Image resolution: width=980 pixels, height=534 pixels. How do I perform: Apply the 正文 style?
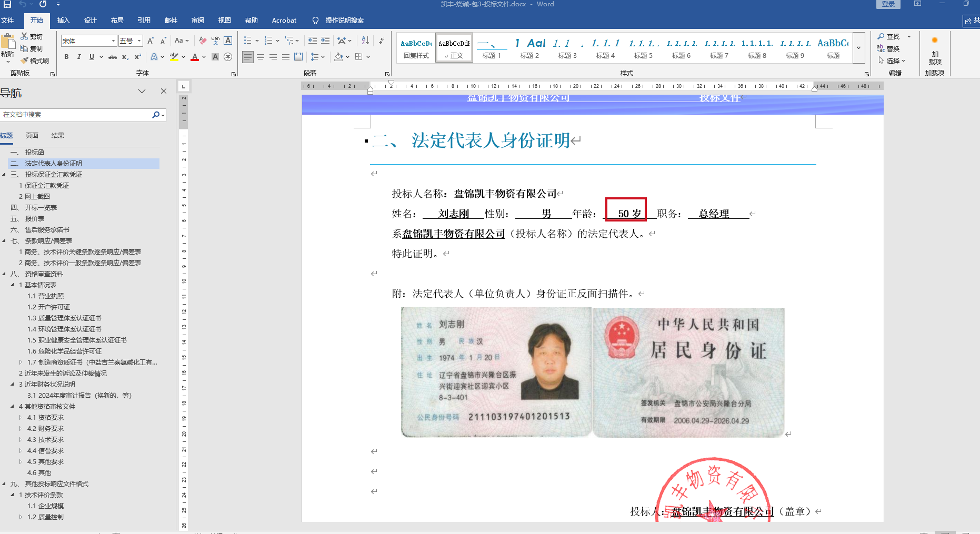454,48
